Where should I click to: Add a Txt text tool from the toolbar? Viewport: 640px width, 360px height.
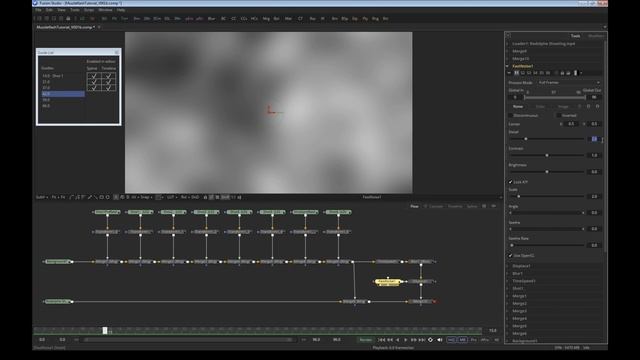point(124,19)
